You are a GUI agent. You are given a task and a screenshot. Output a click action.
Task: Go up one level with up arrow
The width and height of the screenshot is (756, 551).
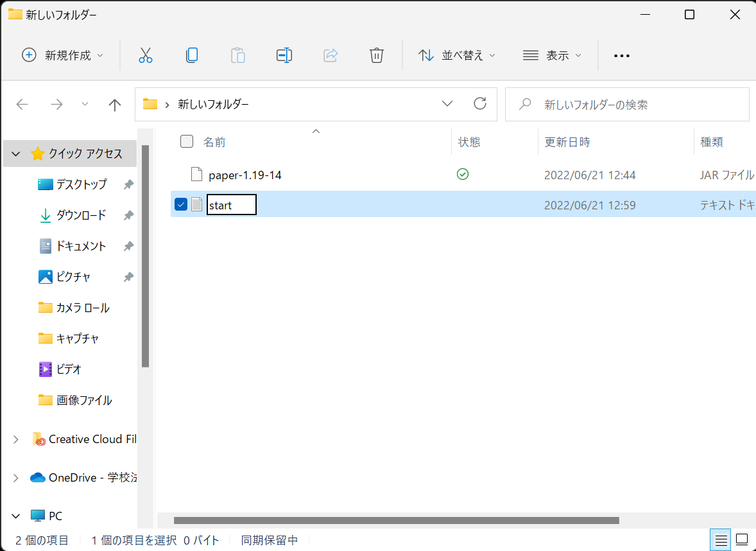115,105
